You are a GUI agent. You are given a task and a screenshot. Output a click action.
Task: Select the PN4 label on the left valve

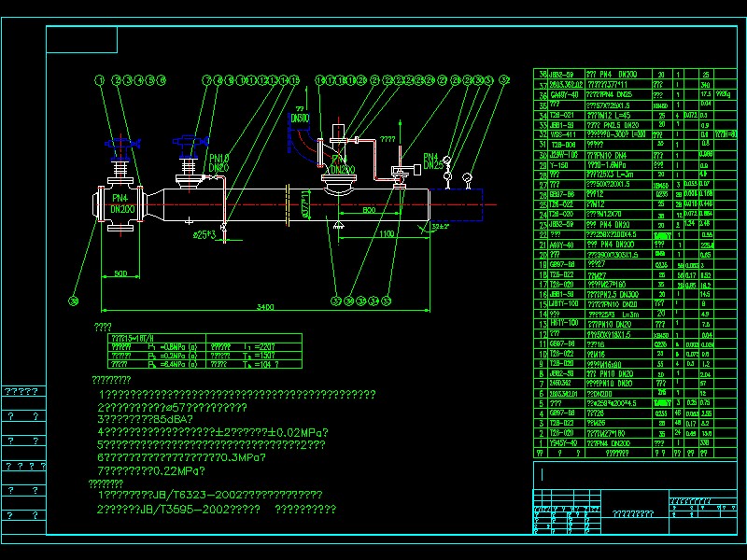(120, 198)
